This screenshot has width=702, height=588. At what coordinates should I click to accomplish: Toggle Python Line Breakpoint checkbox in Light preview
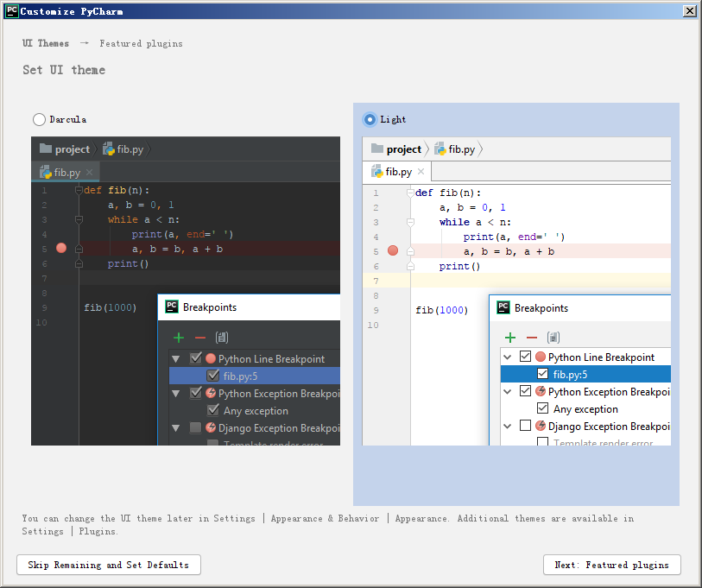pyautogui.click(x=525, y=357)
